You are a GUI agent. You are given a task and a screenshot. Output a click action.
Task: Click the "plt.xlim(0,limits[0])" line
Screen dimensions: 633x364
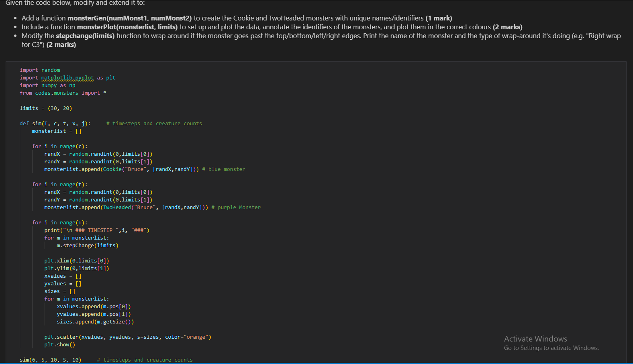tap(77, 261)
